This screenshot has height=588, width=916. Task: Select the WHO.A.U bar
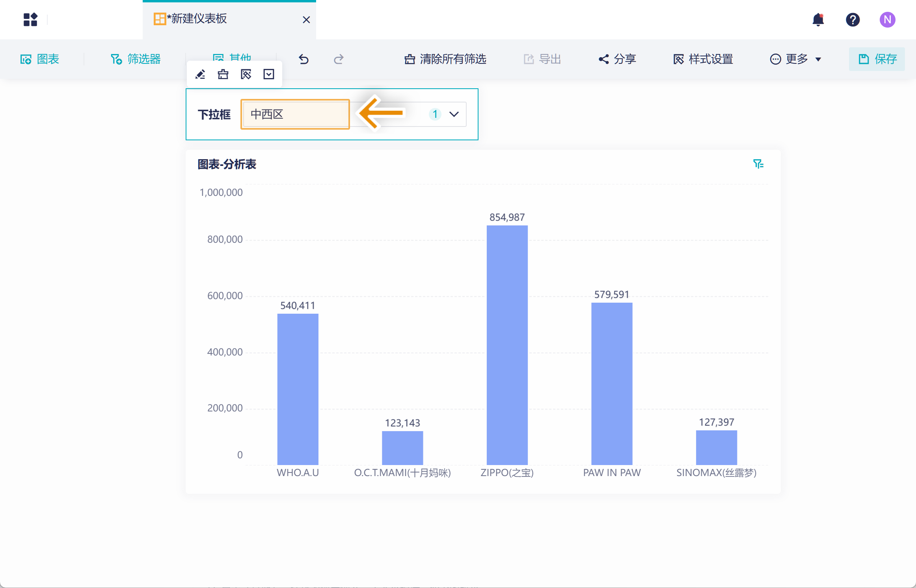(x=298, y=389)
